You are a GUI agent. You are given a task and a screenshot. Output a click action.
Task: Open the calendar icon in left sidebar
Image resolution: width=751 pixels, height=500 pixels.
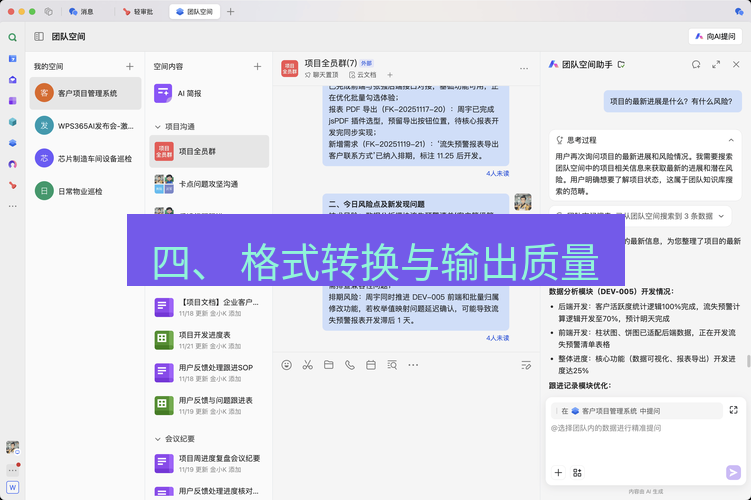point(12,58)
